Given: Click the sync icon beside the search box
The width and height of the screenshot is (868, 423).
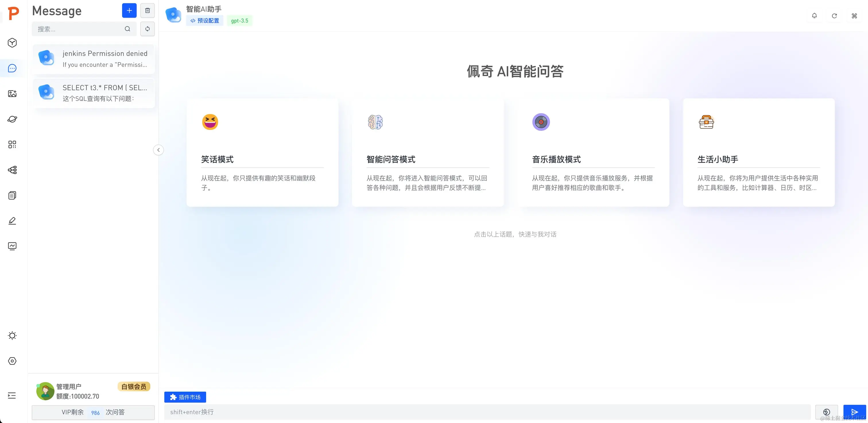Looking at the screenshot, I should 147,29.
